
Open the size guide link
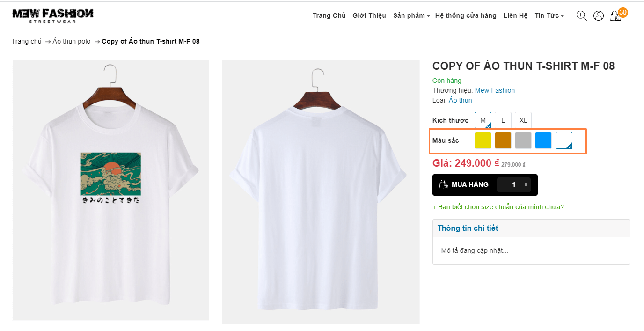[498, 207]
